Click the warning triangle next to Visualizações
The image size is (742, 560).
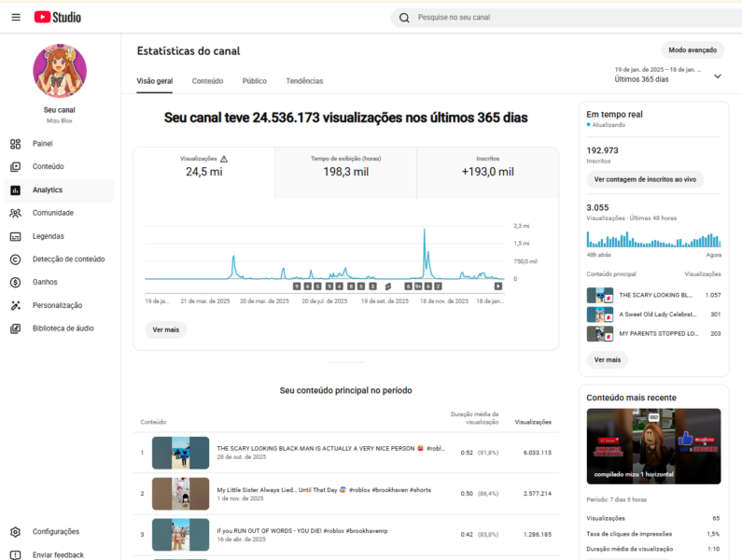point(224,159)
